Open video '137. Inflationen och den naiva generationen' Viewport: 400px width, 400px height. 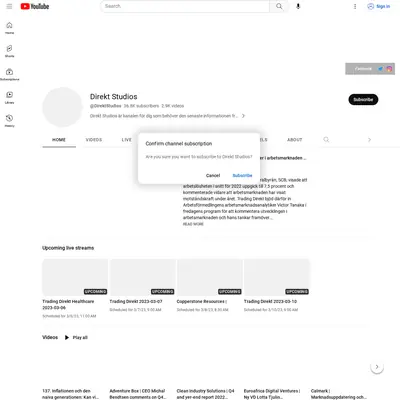click(x=71, y=394)
